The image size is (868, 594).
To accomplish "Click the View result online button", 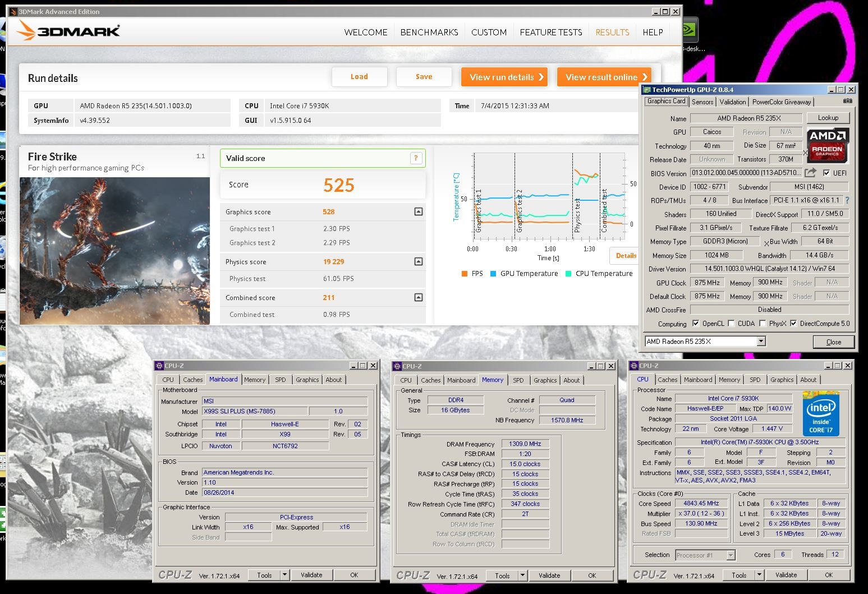I will point(605,77).
